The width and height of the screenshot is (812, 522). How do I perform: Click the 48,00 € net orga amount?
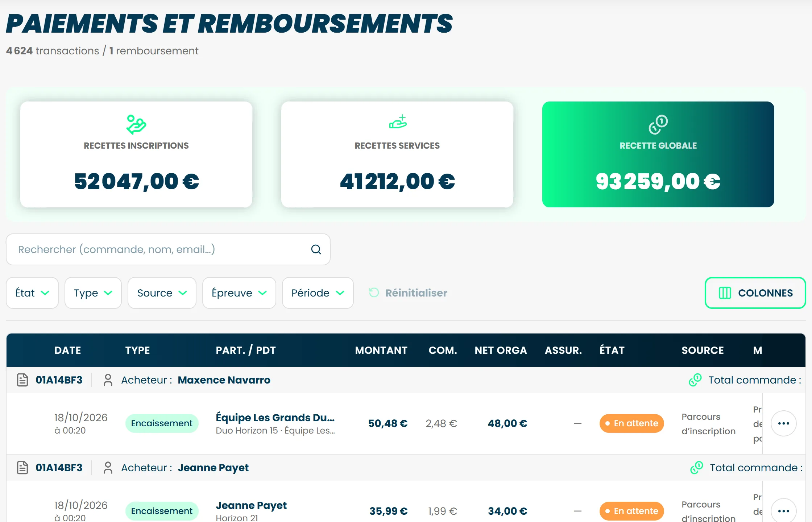point(507,423)
